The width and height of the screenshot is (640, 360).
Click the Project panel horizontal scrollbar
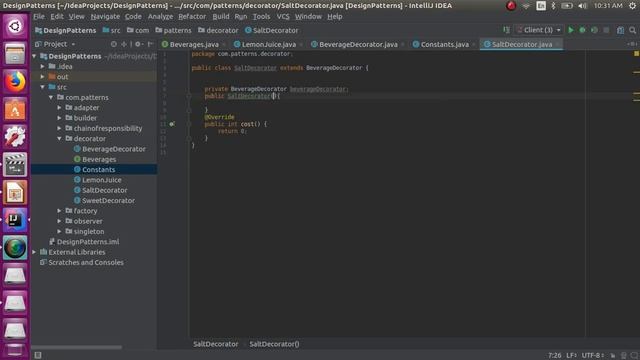tap(76, 347)
